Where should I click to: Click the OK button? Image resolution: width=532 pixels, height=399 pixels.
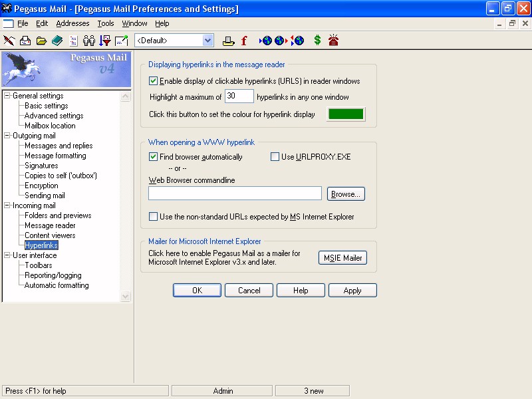pyautogui.click(x=197, y=291)
